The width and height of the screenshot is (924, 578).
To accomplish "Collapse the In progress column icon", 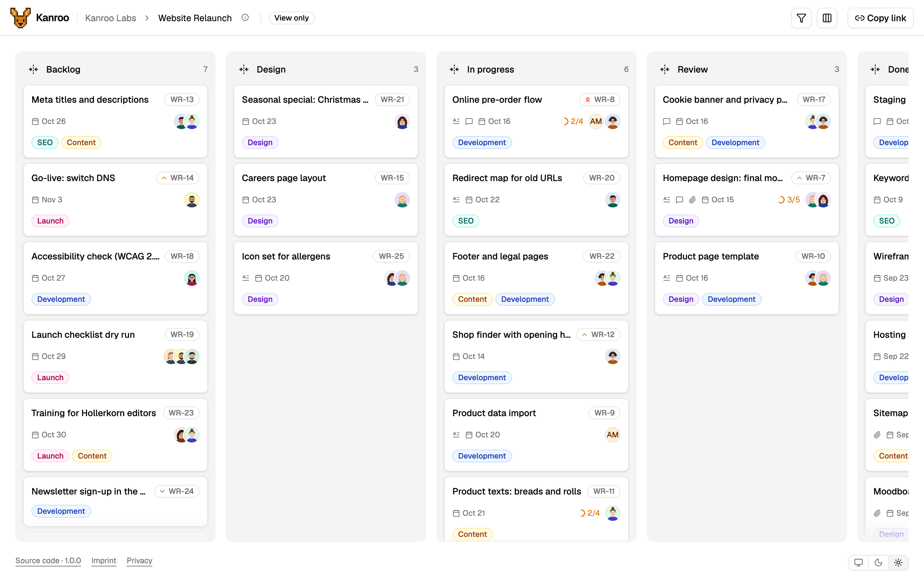I will click(454, 69).
